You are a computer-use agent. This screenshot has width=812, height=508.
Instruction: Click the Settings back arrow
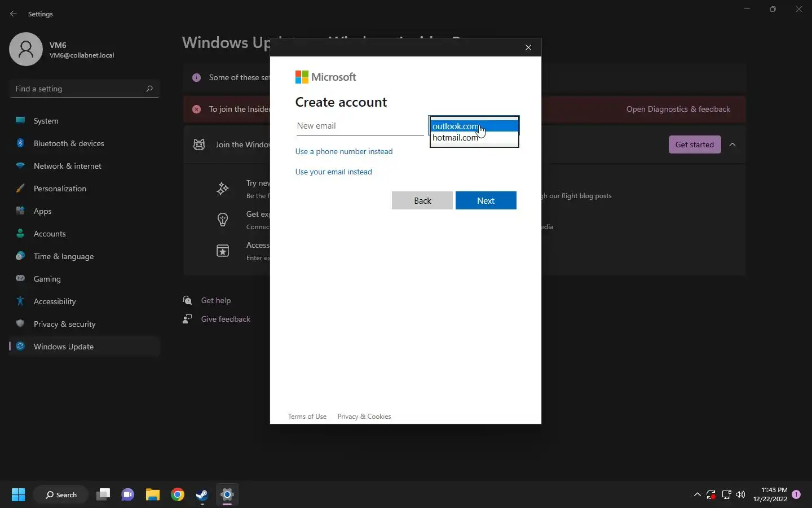14,14
